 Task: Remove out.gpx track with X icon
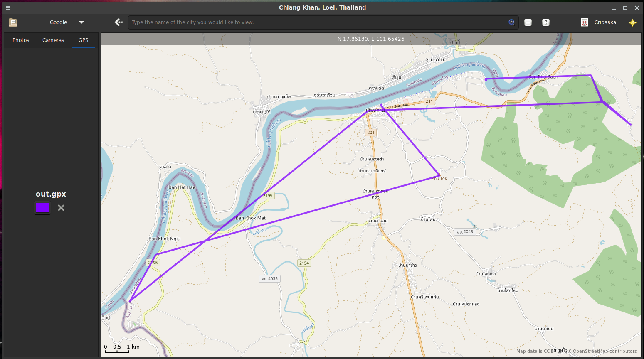click(61, 208)
